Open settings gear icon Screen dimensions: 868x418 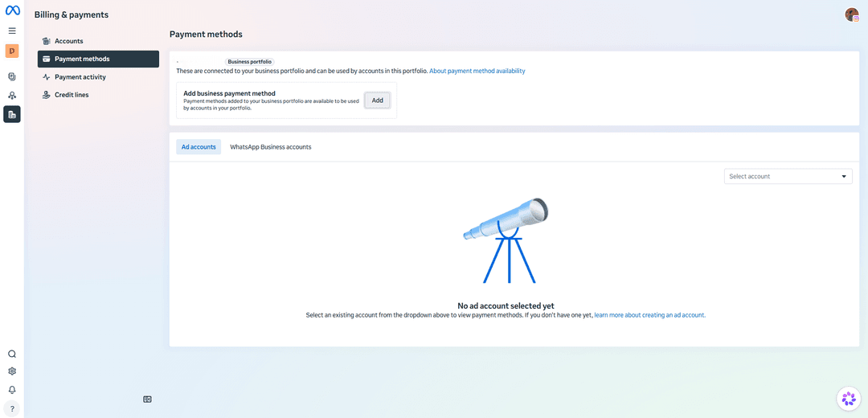tap(12, 371)
